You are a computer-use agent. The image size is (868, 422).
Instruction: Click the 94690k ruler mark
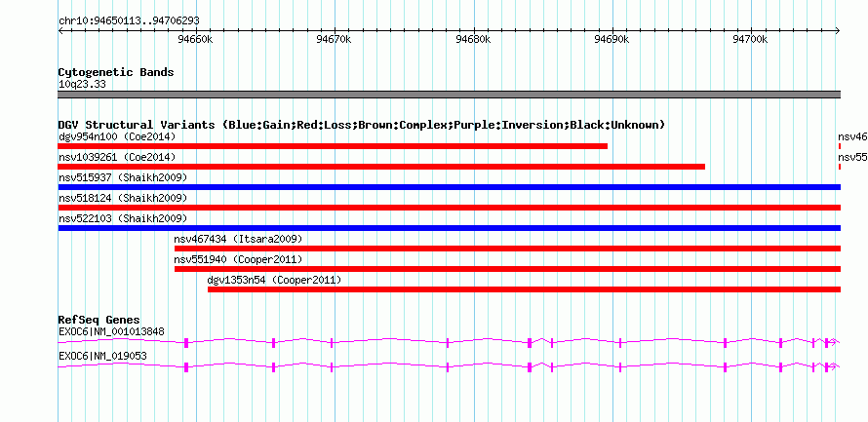pos(612,40)
